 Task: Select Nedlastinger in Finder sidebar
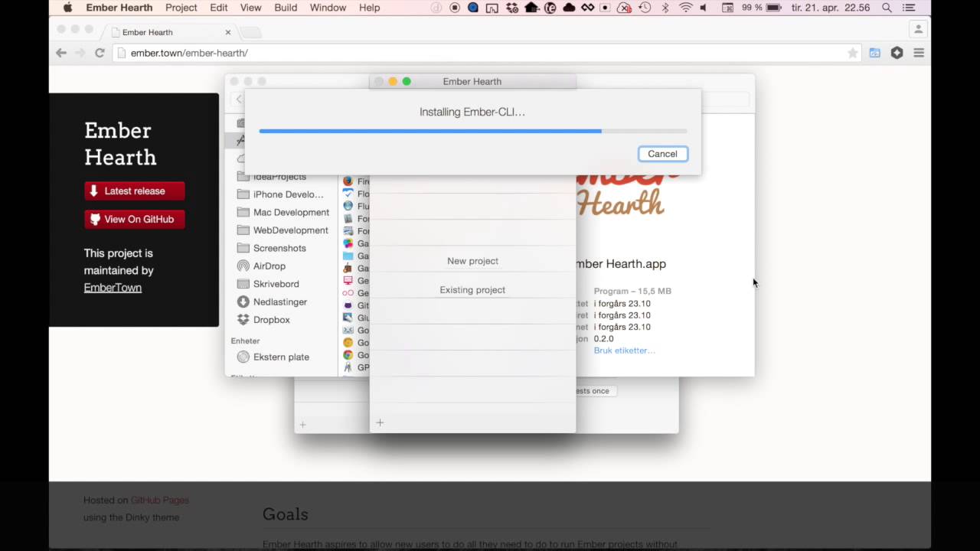click(280, 302)
